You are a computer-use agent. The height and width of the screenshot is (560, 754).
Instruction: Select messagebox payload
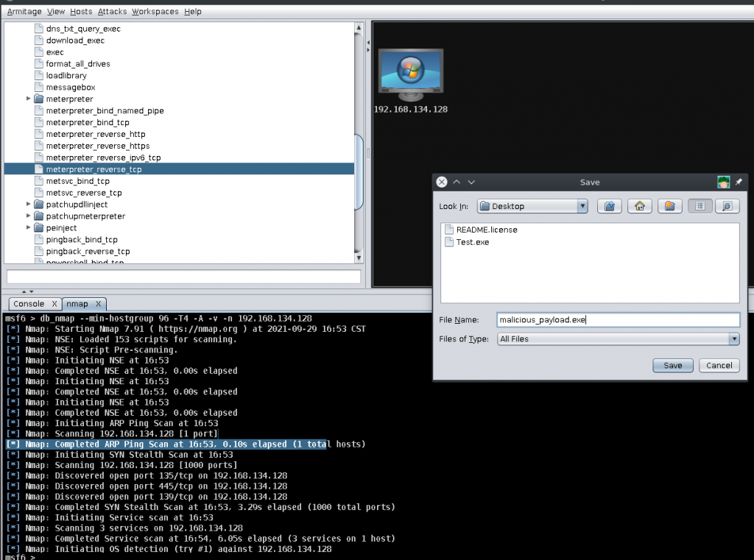(x=71, y=87)
